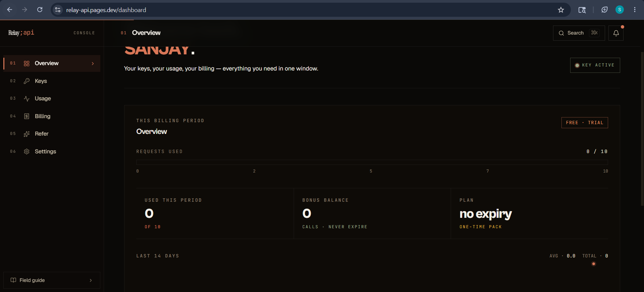Image resolution: width=644 pixels, height=292 pixels.
Task: Click the magnifier icon in Search
Action: coord(561,33)
